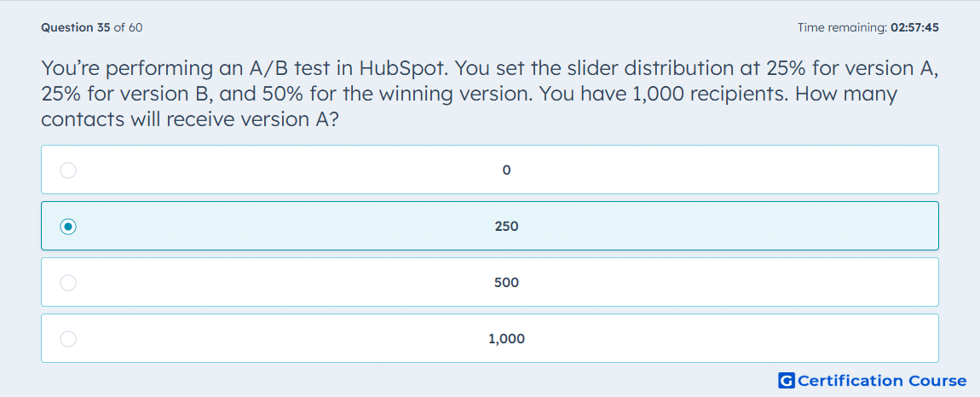Click the answer row labeled 0

[x=490, y=170]
